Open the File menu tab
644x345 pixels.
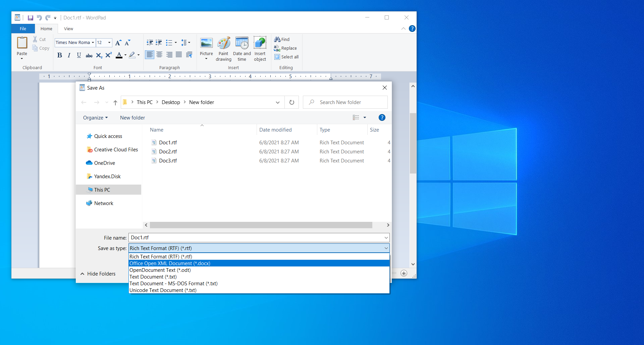tap(23, 29)
